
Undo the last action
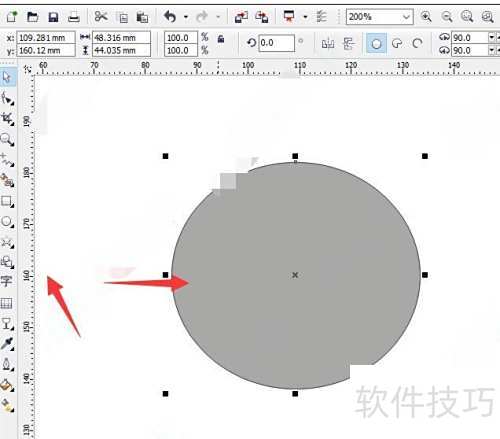[170, 16]
